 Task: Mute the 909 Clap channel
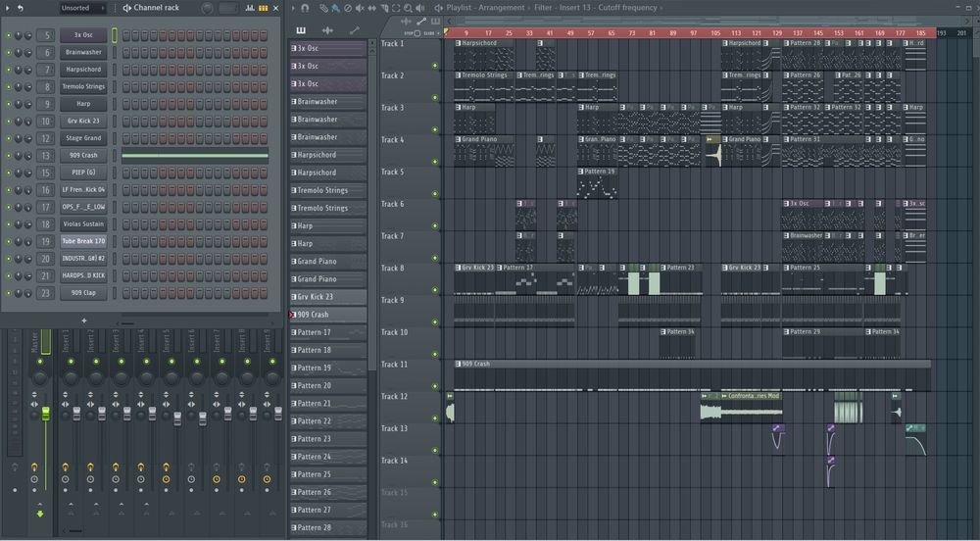[8, 293]
